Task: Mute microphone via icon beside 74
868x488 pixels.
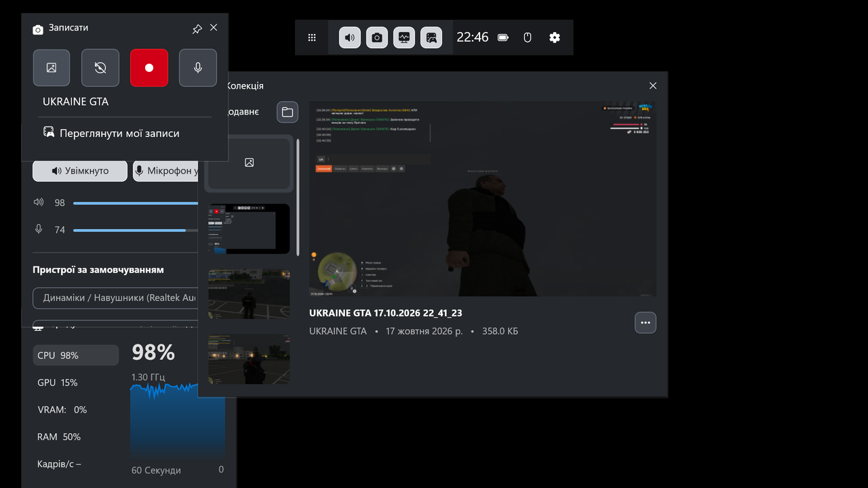Action: (x=39, y=230)
